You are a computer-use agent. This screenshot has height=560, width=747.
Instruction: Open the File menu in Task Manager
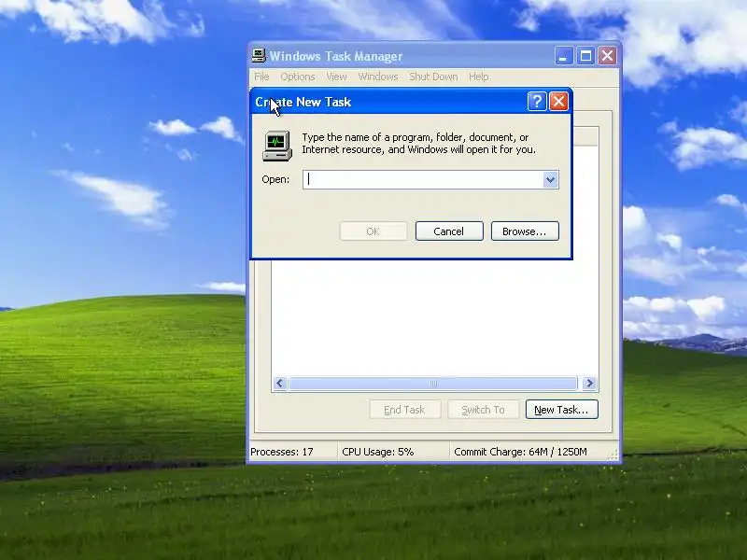coord(261,77)
